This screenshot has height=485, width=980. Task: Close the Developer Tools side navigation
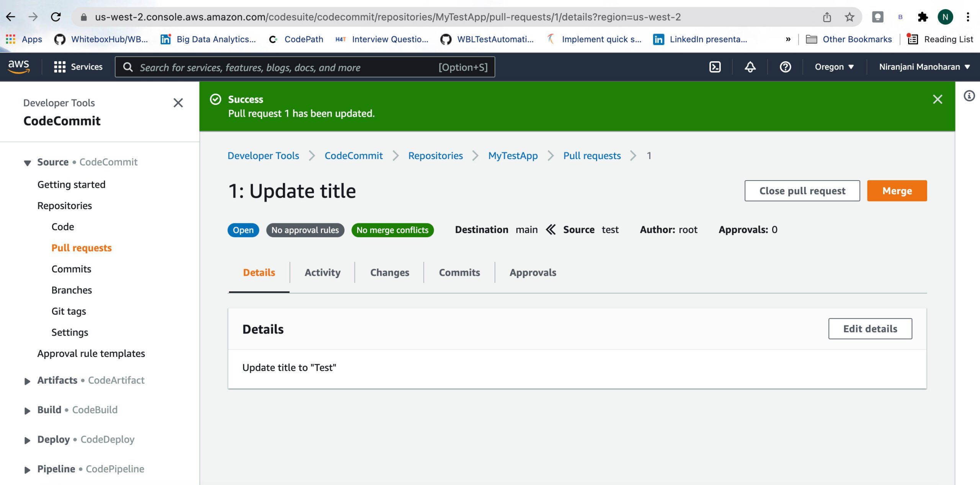pyautogui.click(x=178, y=103)
